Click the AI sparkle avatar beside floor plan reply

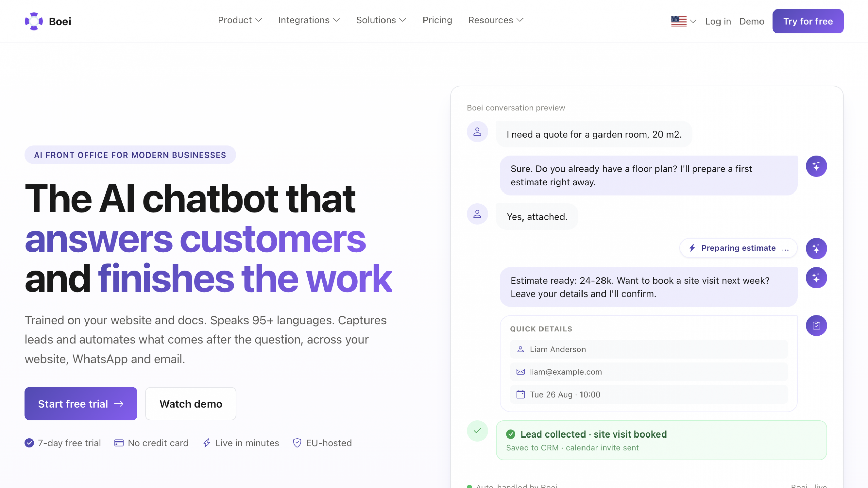(x=816, y=166)
